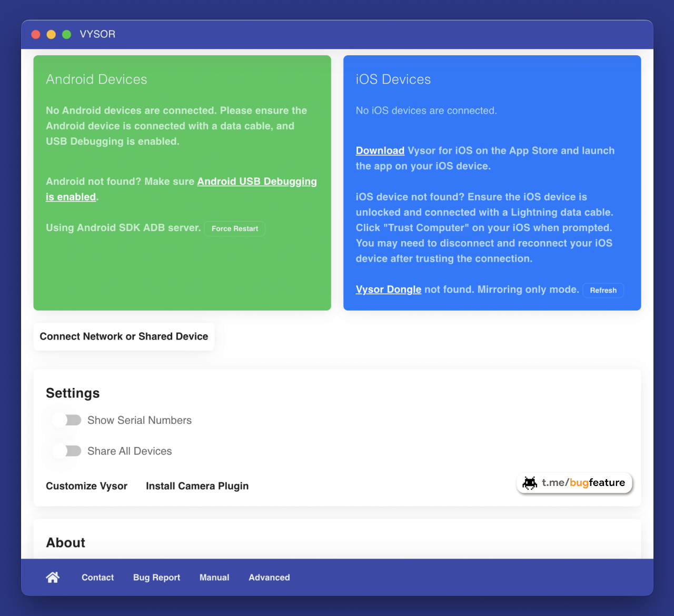Click the red close window button
The height and width of the screenshot is (616, 674).
[36, 34]
